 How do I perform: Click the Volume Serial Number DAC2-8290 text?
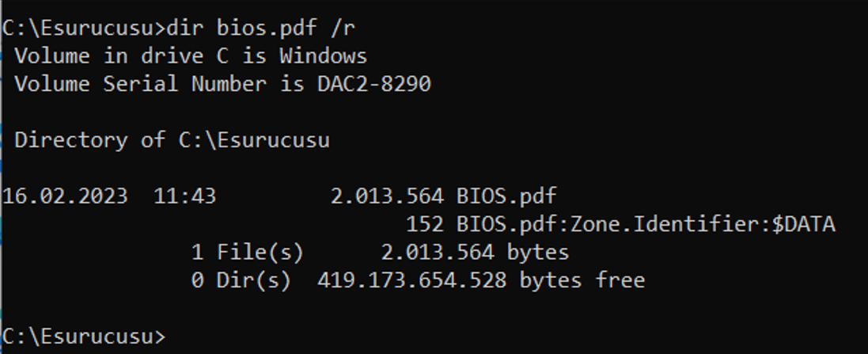222,84
